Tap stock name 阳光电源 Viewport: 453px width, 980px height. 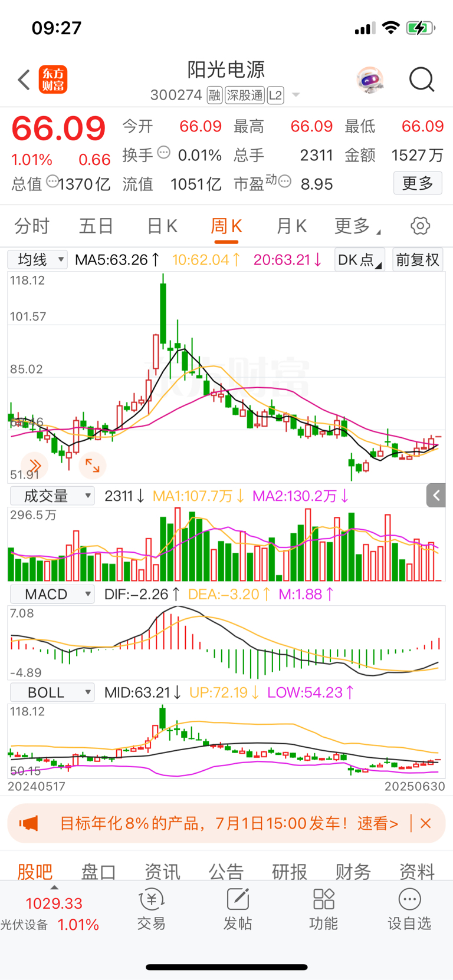[x=226, y=70]
